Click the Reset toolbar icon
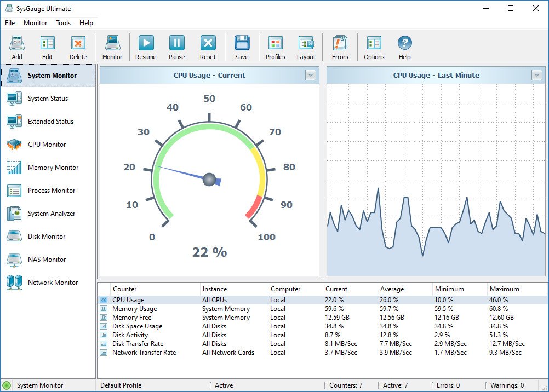Viewport: 549px width, 392px height. [208, 44]
